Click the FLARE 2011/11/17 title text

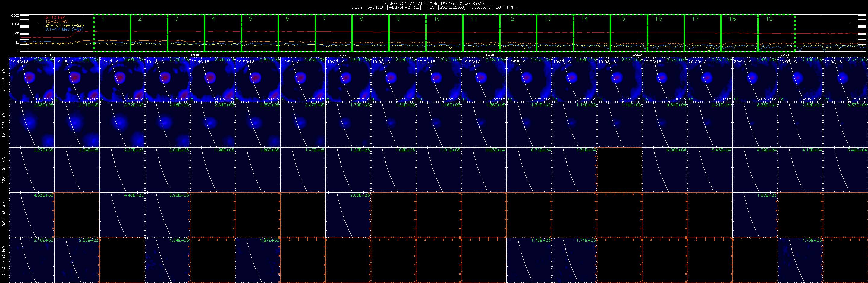click(434, 4)
